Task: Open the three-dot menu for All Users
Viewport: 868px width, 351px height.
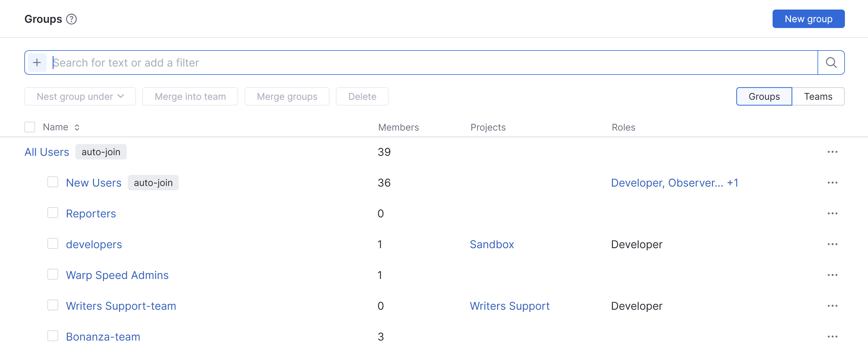Action: click(832, 152)
